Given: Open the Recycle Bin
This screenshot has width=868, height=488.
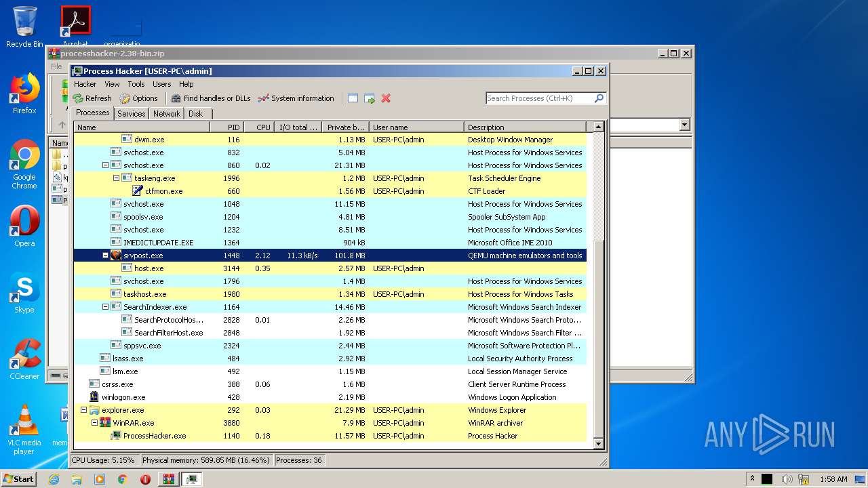Looking at the screenshot, I should click(x=24, y=27).
